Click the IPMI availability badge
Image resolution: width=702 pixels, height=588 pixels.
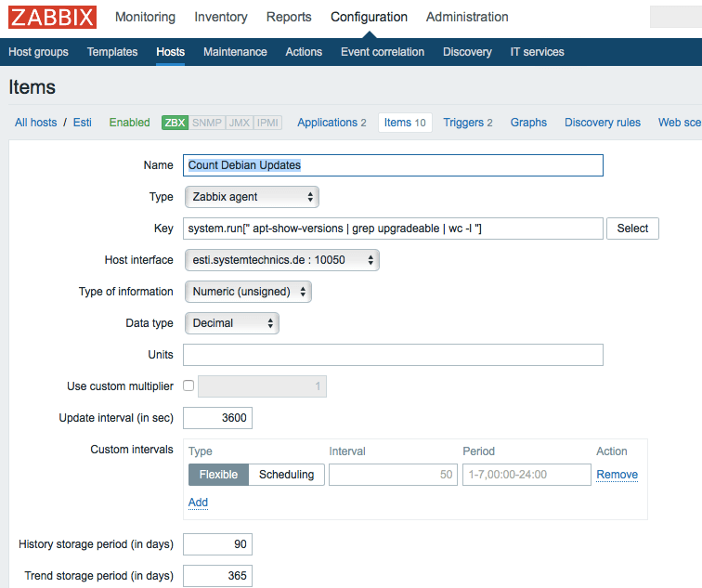click(267, 123)
